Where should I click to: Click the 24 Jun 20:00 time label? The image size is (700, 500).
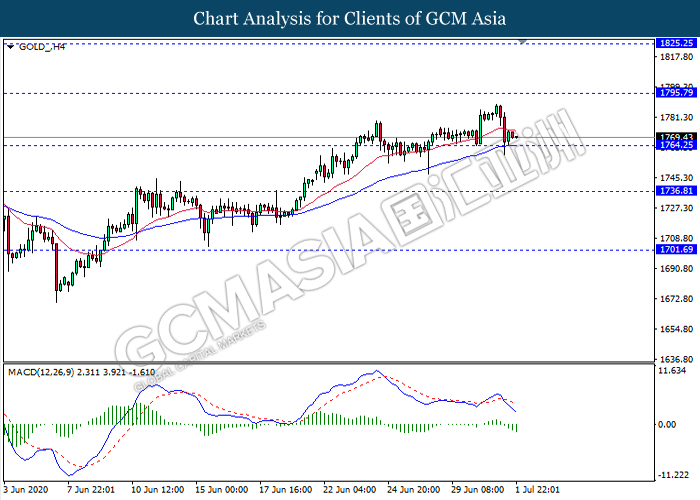click(x=414, y=490)
